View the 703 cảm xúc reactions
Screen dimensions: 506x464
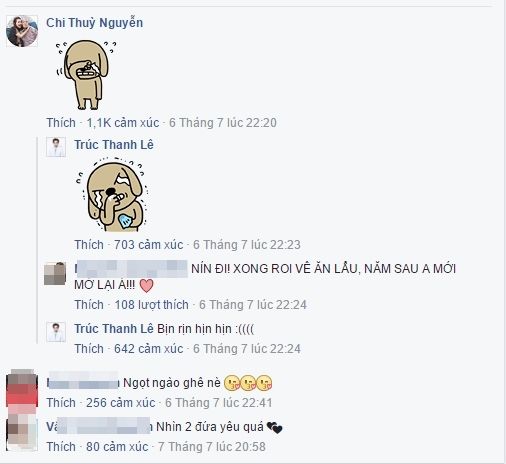pos(149,245)
